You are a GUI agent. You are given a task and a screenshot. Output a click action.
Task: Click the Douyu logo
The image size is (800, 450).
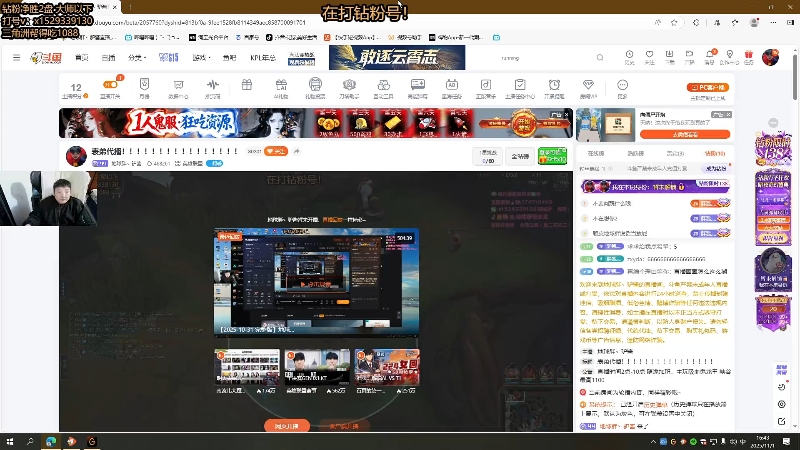tap(46, 58)
